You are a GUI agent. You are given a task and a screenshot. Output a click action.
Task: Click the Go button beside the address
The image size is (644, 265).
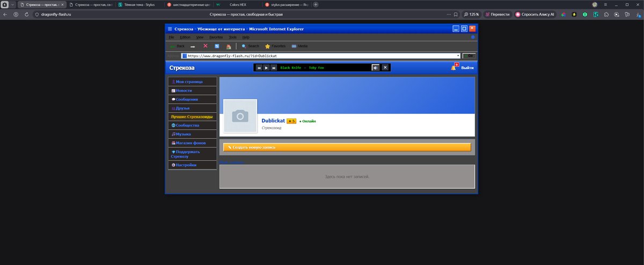(469, 56)
